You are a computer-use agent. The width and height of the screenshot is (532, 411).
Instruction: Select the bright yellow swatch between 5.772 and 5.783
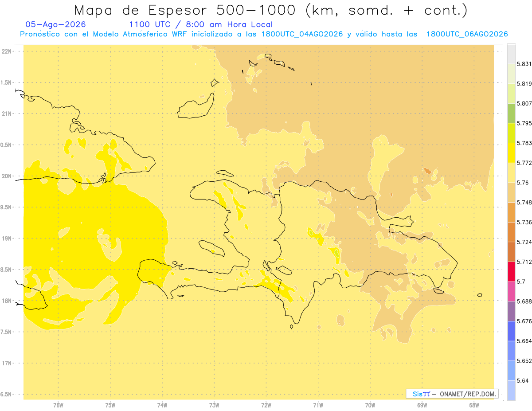coord(511,153)
